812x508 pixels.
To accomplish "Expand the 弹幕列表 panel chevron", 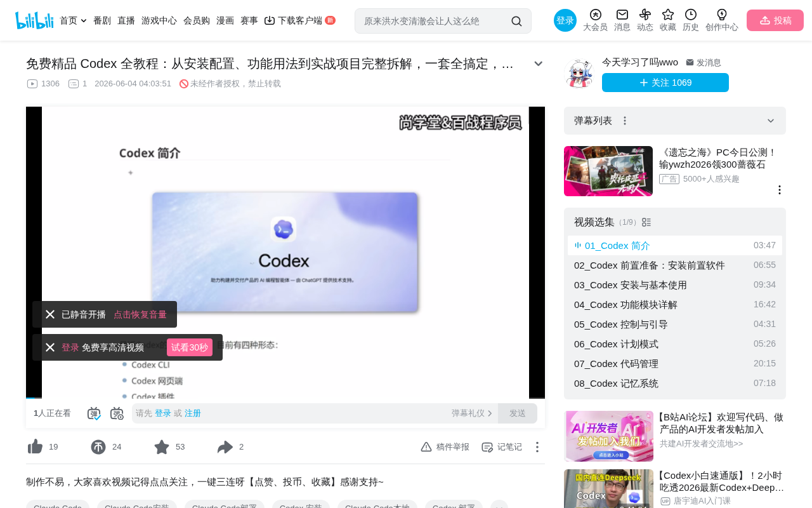I will [x=771, y=121].
